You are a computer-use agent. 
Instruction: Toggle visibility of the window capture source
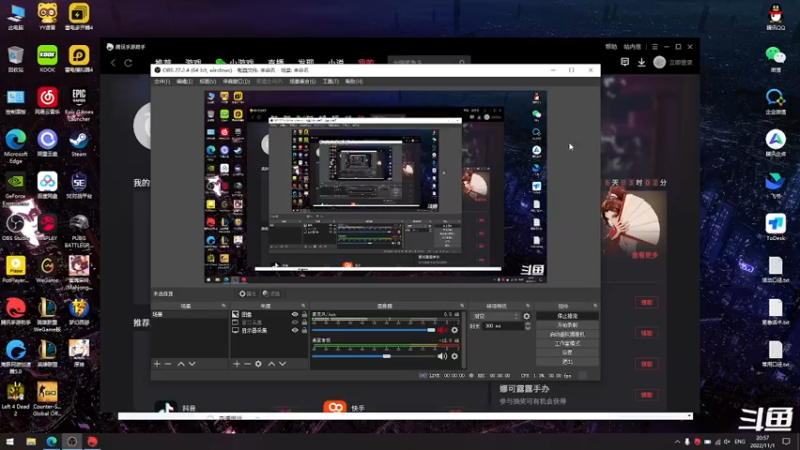click(x=294, y=322)
